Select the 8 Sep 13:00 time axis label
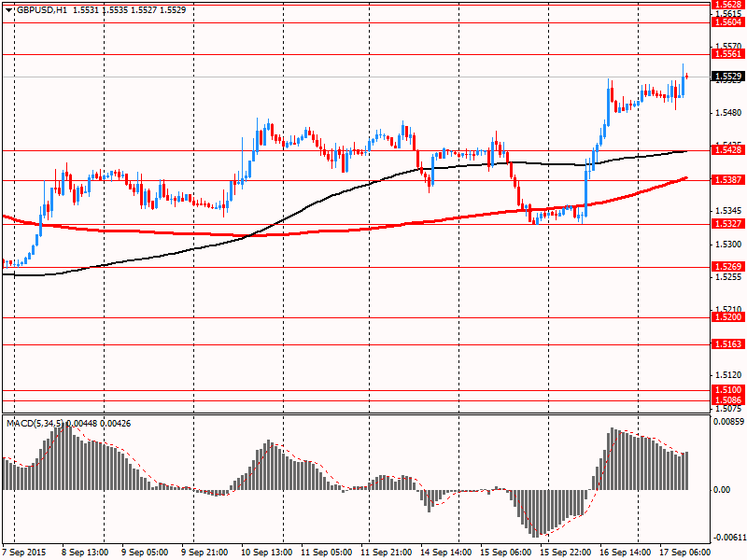This screenshot has height=560, width=747. pos(85,553)
